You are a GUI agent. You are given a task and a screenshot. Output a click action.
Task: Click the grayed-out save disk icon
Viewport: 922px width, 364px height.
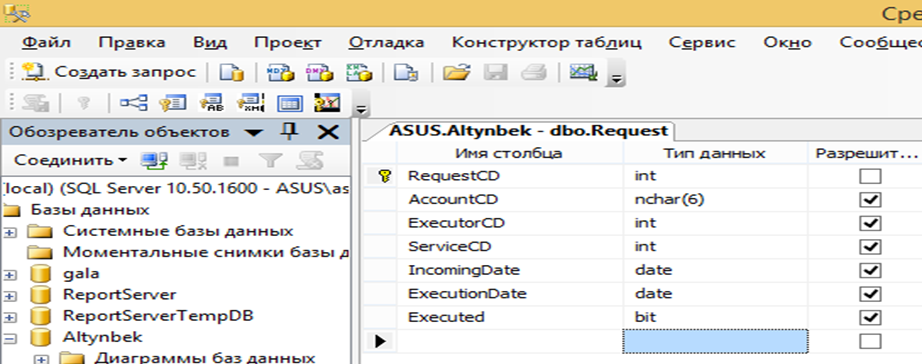(x=495, y=72)
